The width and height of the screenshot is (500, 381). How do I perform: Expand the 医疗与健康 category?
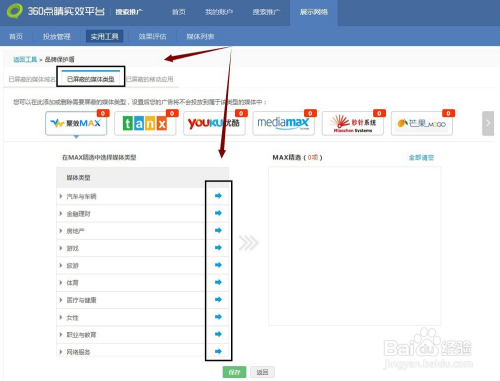[61, 300]
